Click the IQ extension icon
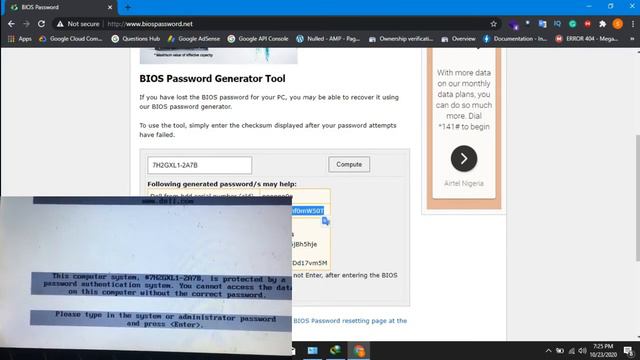The width and height of the screenshot is (640, 360). pyautogui.click(x=557, y=24)
